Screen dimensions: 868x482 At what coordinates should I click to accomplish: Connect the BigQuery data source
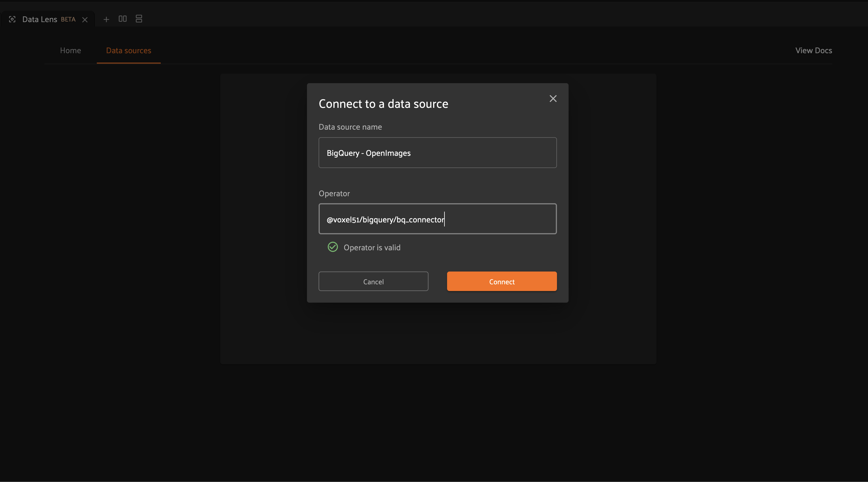point(502,281)
